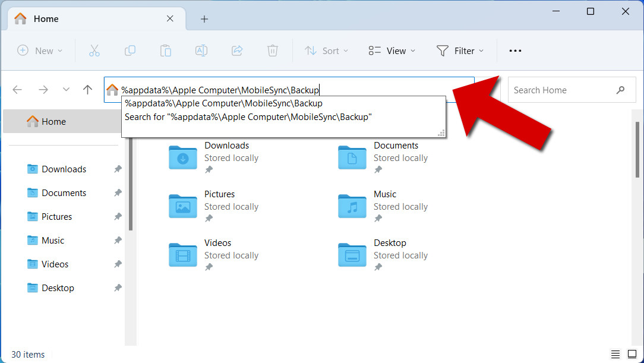
Task: Click the '30 items' status text
Action: click(28, 354)
